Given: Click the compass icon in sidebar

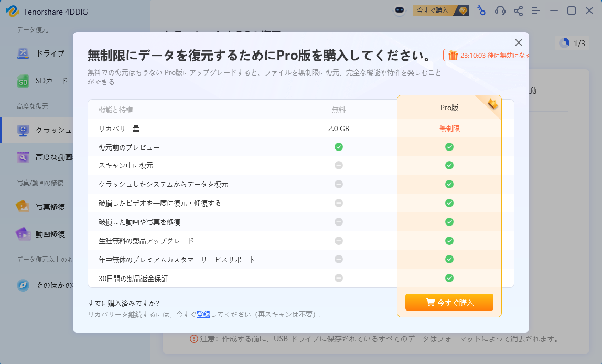Looking at the screenshot, I should pos(23,285).
